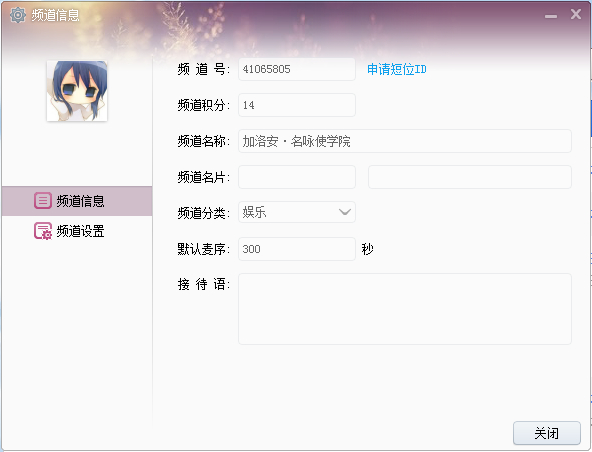The height and width of the screenshot is (452, 592).
Task: Click the 申请短位ID link
Action: [x=397, y=69]
